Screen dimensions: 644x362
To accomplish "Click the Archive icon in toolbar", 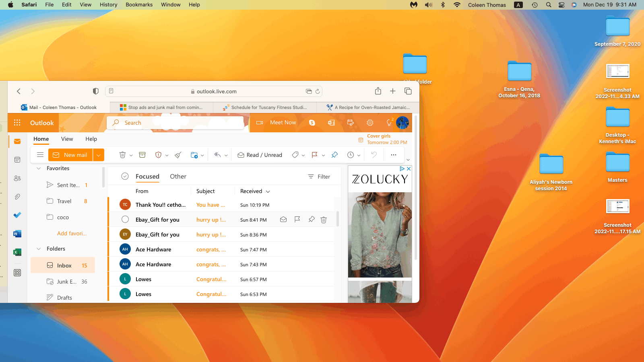I will 142,155.
